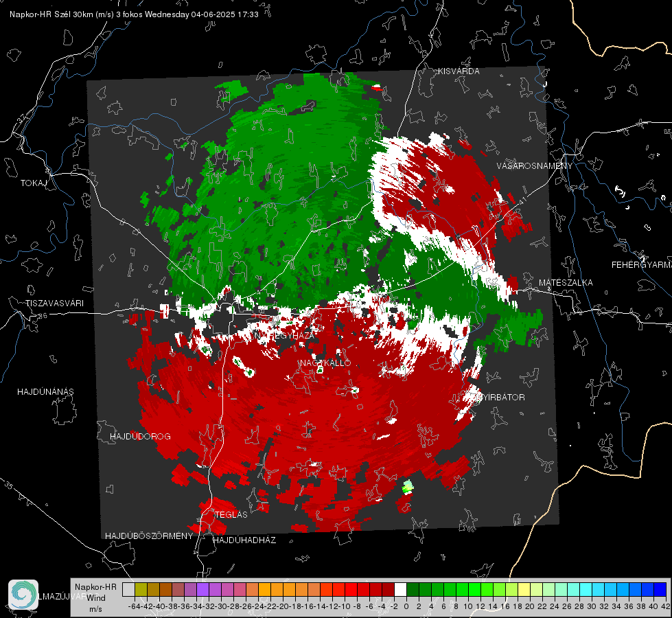Click the small light-green echo spot in the southern red area
Image resolution: width=672 pixels, height=618 pixels.
[408, 487]
